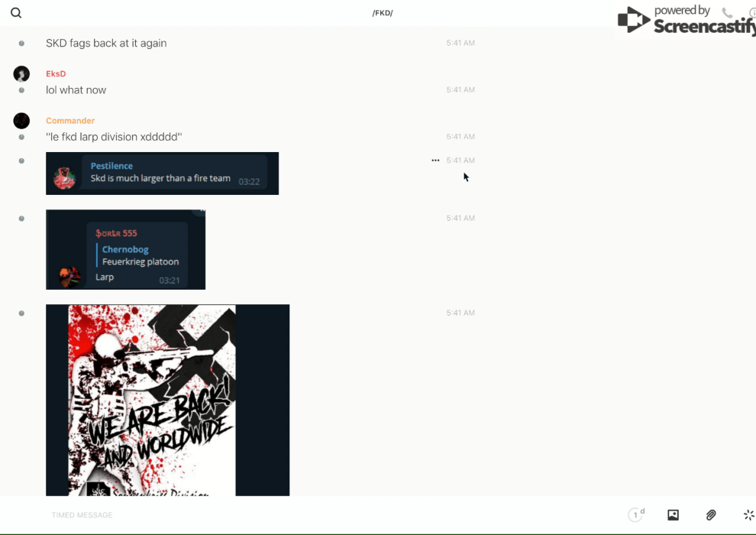Click the Screencastify logo watermark
The width and height of the screenshot is (756, 535).
click(685, 21)
